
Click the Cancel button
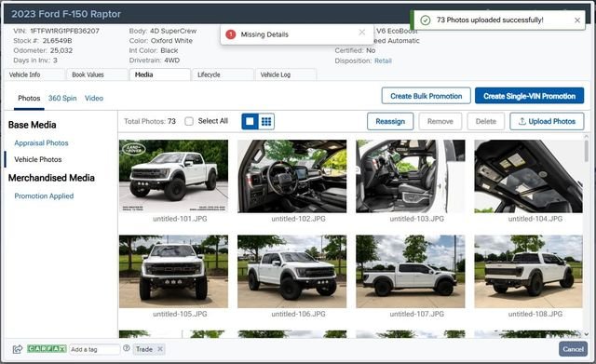[573, 349]
